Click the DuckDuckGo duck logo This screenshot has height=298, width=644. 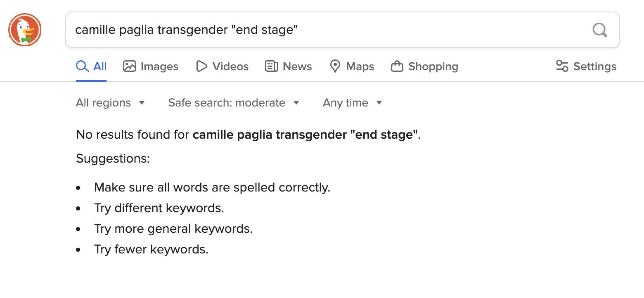(x=25, y=30)
